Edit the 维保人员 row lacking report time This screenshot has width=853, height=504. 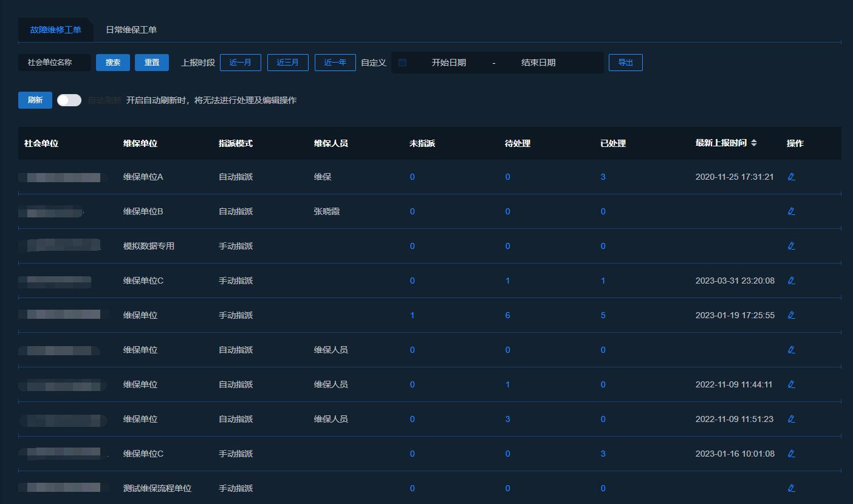[x=791, y=350]
